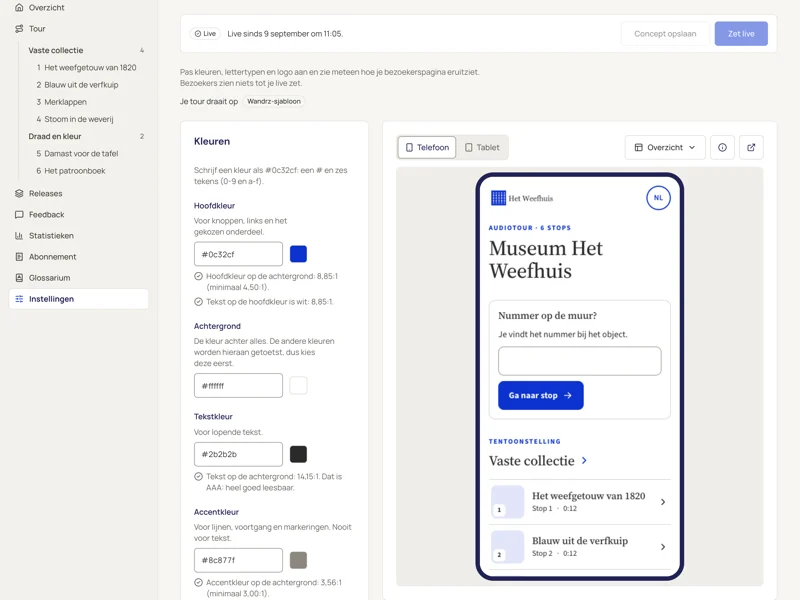Click the Overzicht home icon
Screen dimensions: 800x600
(x=19, y=8)
